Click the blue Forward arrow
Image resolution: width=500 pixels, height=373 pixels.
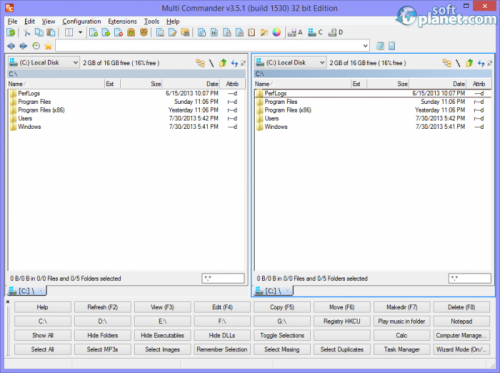click(23, 46)
